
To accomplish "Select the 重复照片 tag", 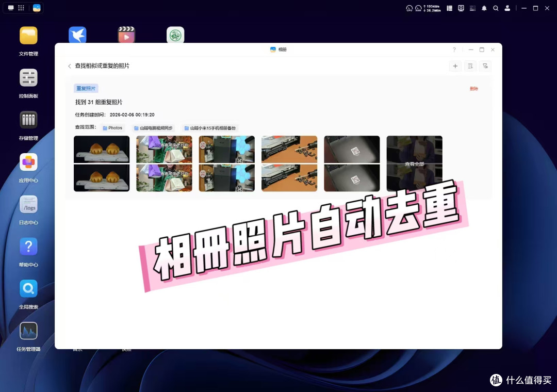I will click(86, 88).
